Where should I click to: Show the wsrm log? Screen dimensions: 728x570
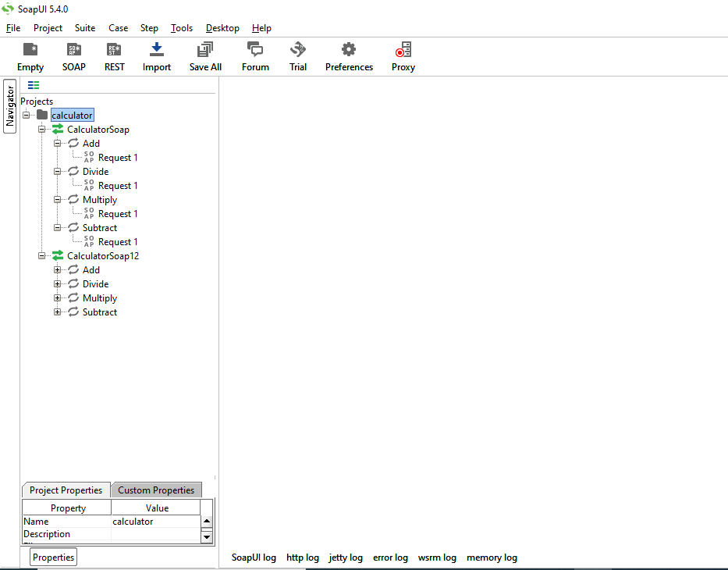click(437, 558)
